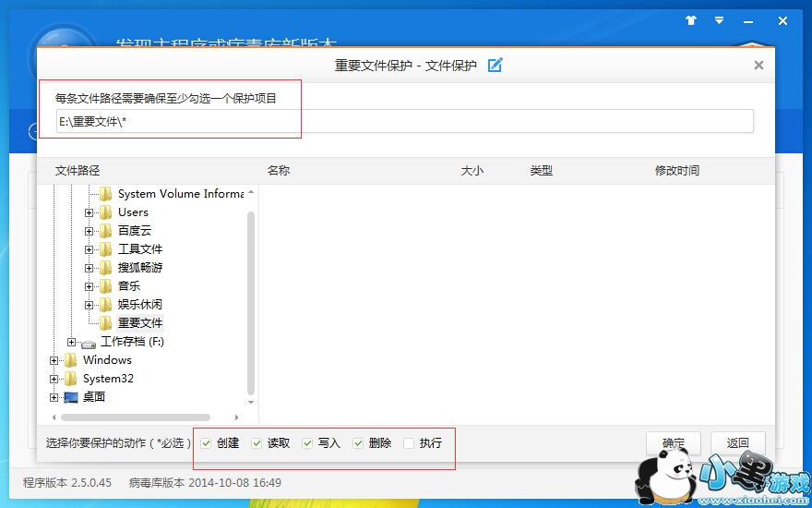
Task: Toggle the 创建 checkbox
Action: pyautogui.click(x=207, y=443)
